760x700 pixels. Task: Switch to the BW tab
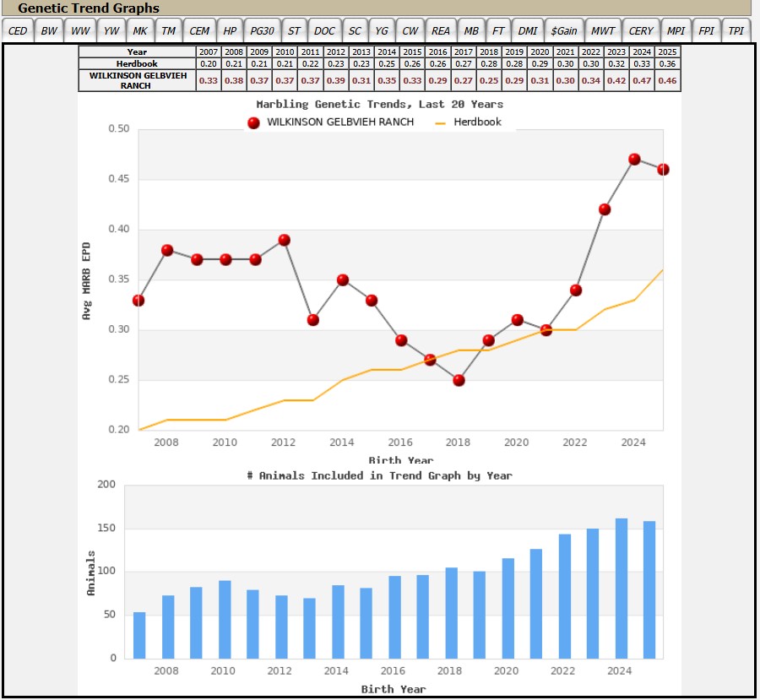pos(49,30)
